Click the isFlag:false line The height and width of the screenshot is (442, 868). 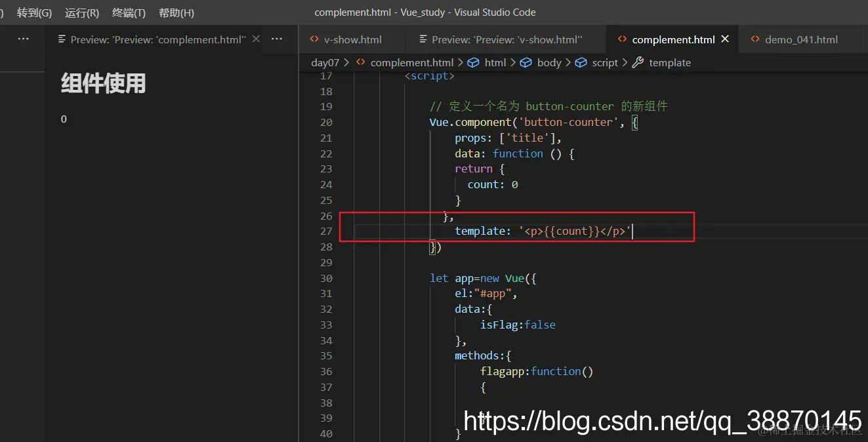tap(518, 325)
